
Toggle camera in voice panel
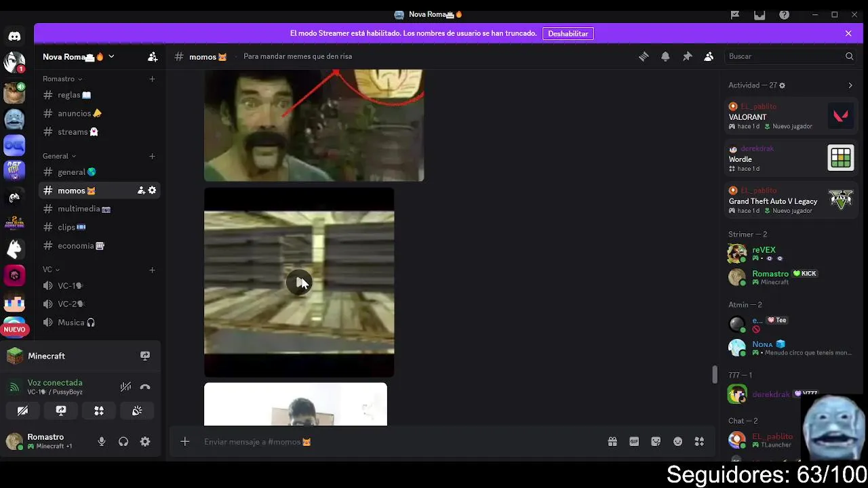(x=22, y=411)
